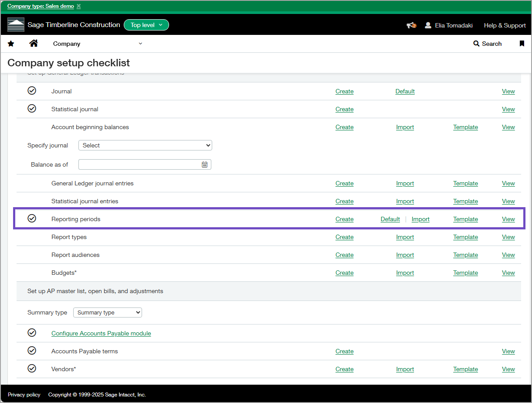Click Default for Reporting periods
The width and height of the screenshot is (532, 403).
(x=390, y=219)
